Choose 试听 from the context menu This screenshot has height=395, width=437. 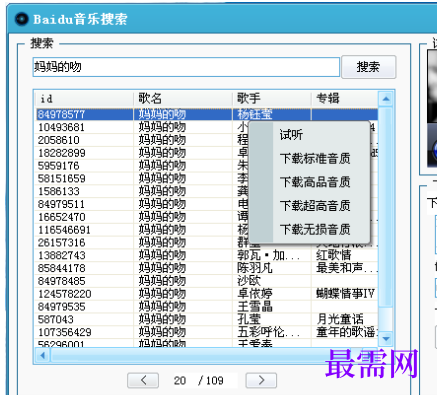291,135
